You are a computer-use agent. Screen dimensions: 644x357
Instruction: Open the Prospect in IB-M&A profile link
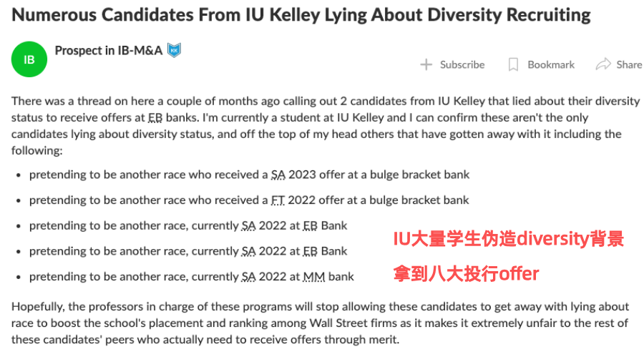(109, 51)
